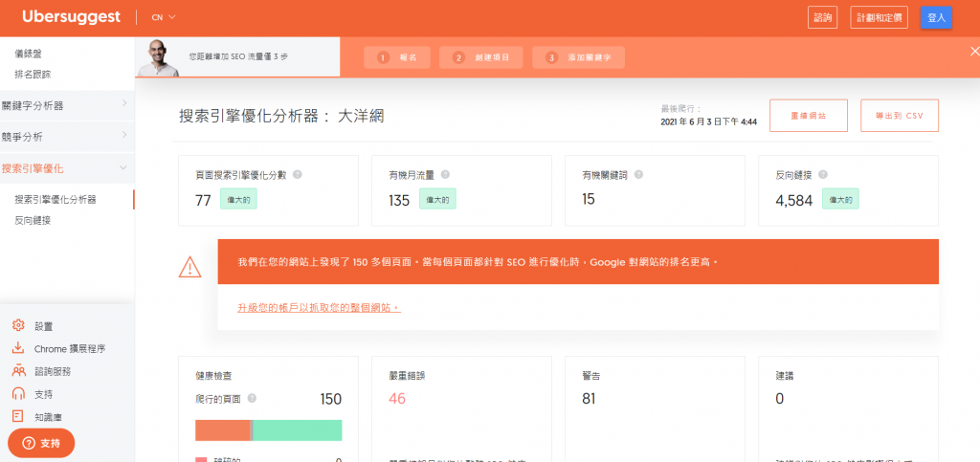The image size is (980, 462).
Task: Select step 1 報名
Action: (x=399, y=57)
